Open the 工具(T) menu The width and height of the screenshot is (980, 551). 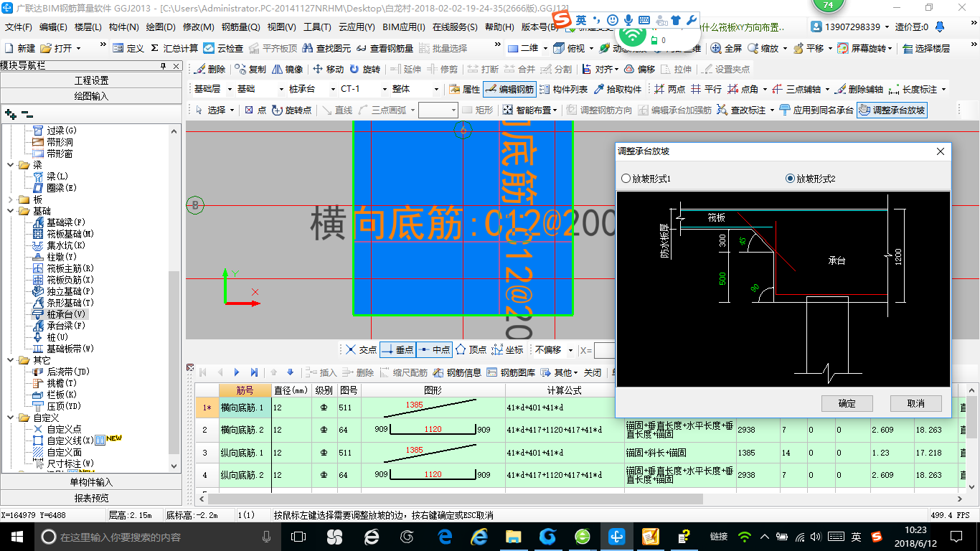coord(317,27)
